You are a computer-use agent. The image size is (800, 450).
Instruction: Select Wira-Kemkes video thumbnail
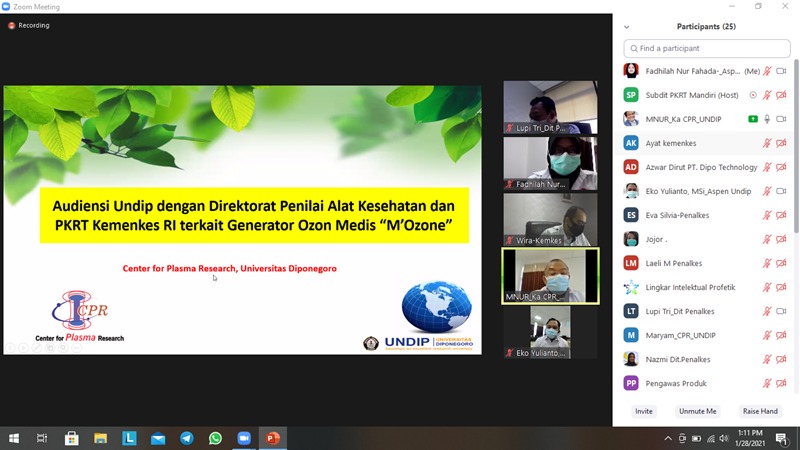550,219
